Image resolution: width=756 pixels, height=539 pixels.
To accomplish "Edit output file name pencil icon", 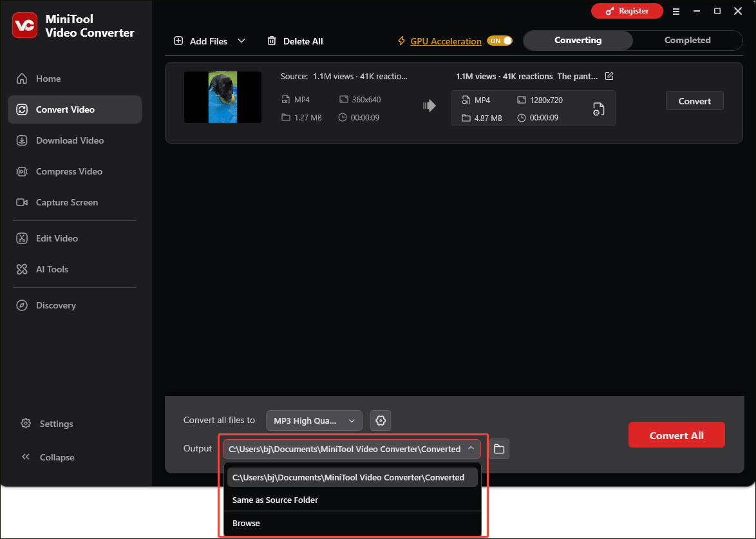I will point(609,76).
